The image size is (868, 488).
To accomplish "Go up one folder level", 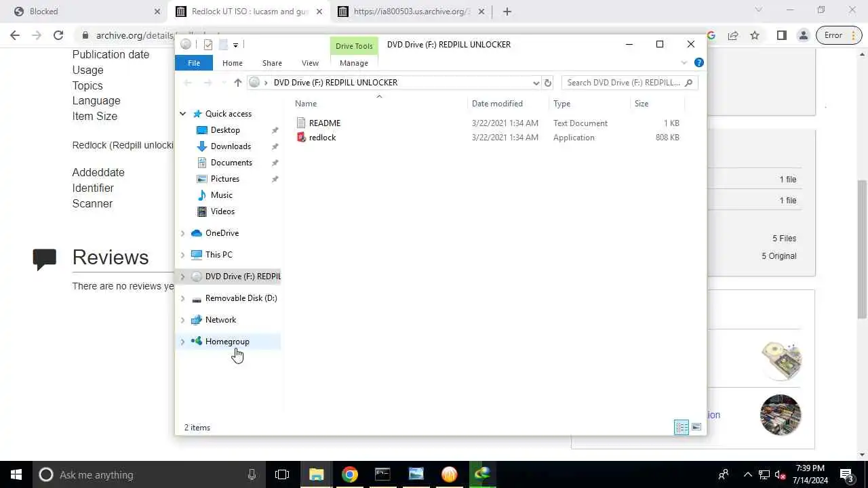I will coord(237,83).
